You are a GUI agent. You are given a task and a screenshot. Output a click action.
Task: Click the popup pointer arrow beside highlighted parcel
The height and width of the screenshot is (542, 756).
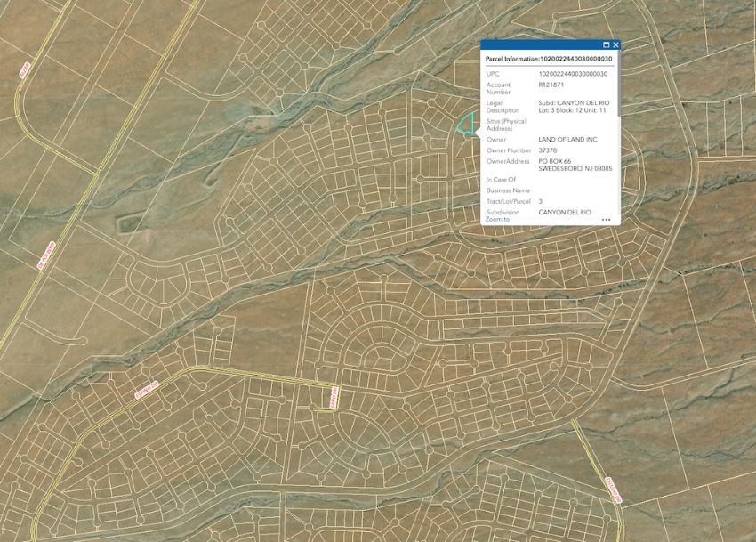tap(479, 133)
